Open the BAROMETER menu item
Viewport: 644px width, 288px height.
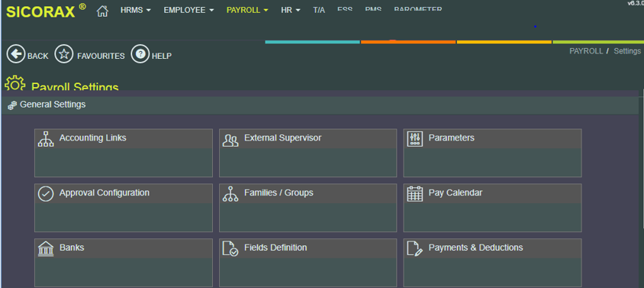click(x=418, y=9)
